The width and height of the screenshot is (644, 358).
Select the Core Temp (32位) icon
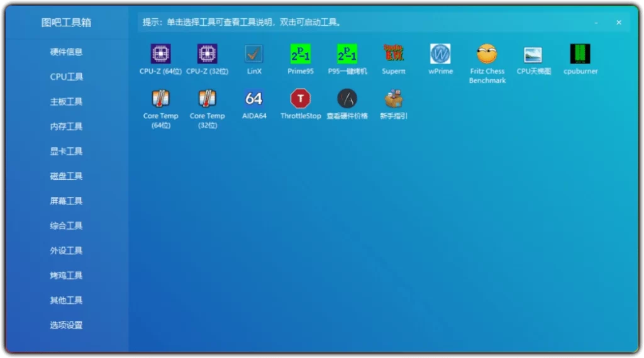pos(207,99)
